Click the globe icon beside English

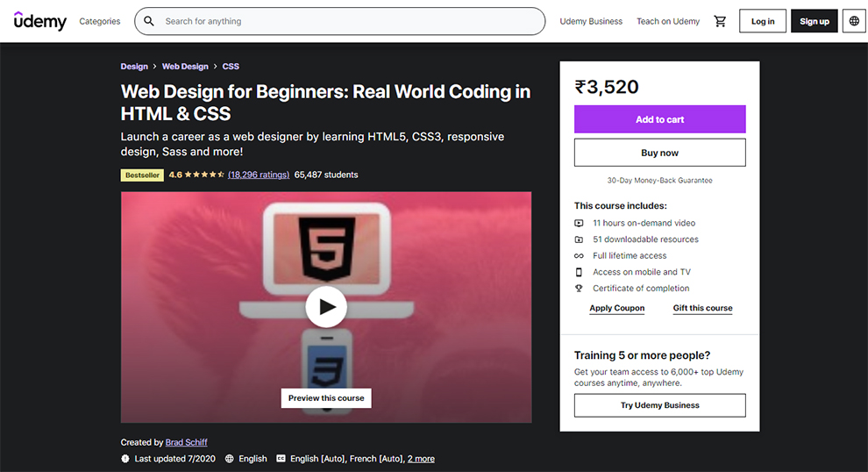229,459
